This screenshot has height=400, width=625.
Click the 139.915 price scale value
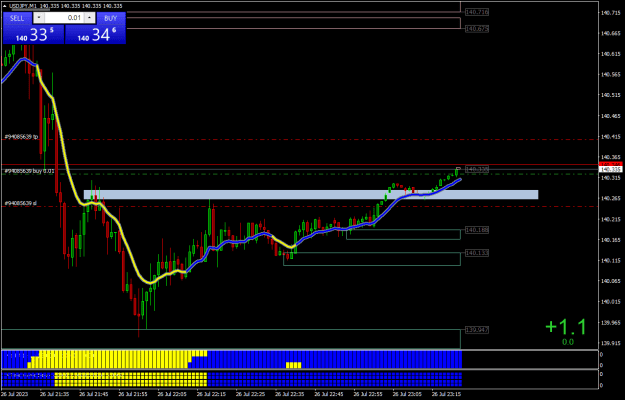click(x=609, y=343)
